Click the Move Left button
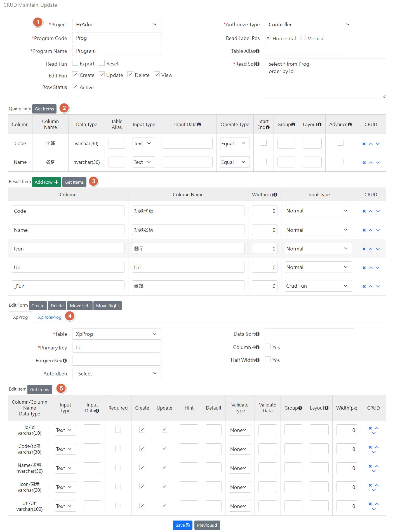The height and width of the screenshot is (532, 393). click(x=80, y=306)
